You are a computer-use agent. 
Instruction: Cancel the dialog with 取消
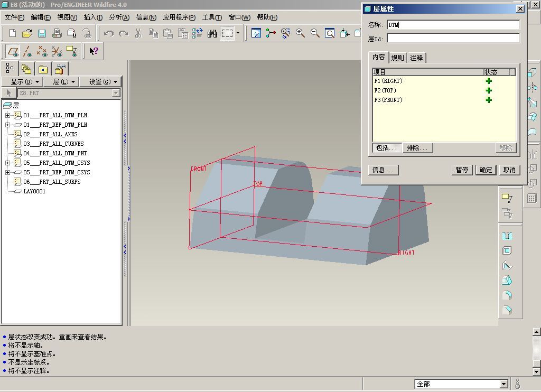509,170
